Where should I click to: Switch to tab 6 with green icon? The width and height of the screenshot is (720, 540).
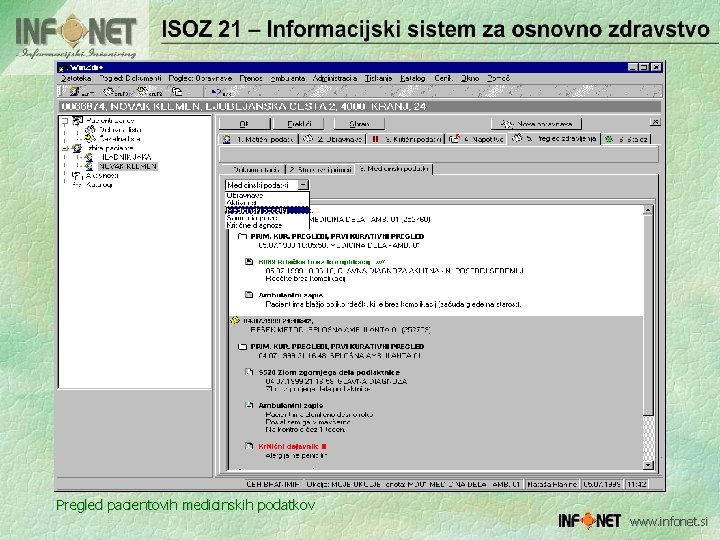[626, 139]
